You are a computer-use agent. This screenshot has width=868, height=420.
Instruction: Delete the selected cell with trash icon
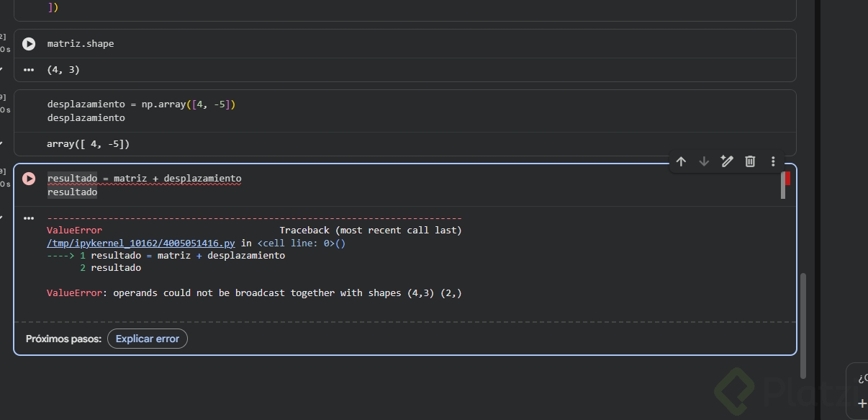click(x=750, y=161)
